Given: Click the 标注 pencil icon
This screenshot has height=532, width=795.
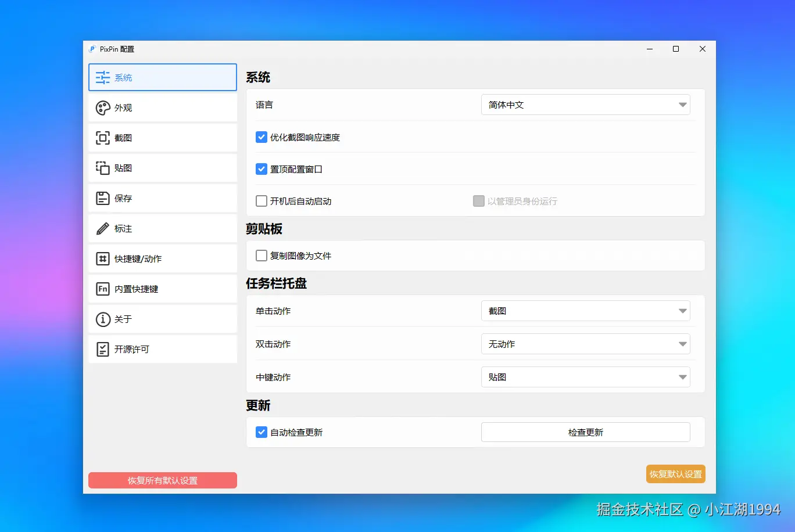Looking at the screenshot, I should [x=103, y=228].
